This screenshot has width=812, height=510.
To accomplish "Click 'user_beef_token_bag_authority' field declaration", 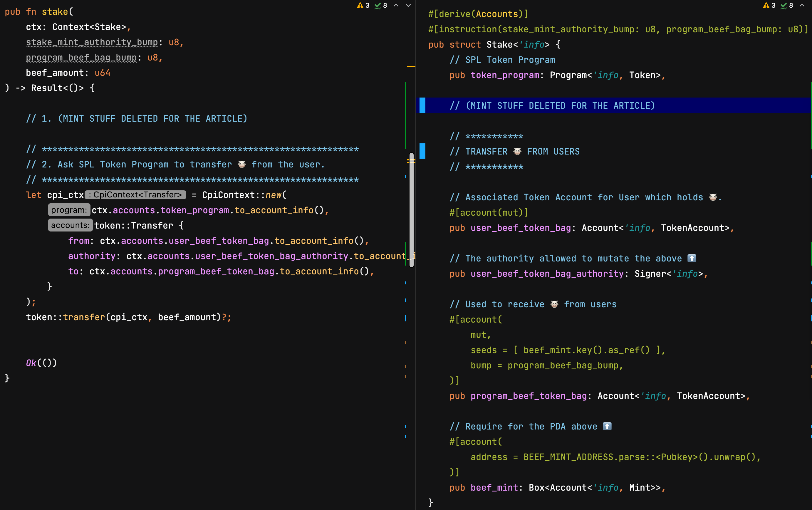I will pyautogui.click(x=547, y=274).
